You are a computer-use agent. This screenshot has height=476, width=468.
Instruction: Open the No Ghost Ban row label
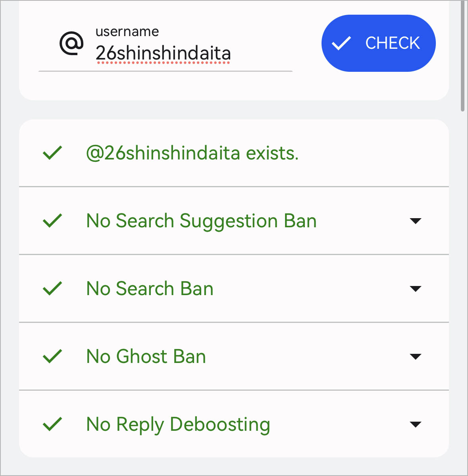146,357
